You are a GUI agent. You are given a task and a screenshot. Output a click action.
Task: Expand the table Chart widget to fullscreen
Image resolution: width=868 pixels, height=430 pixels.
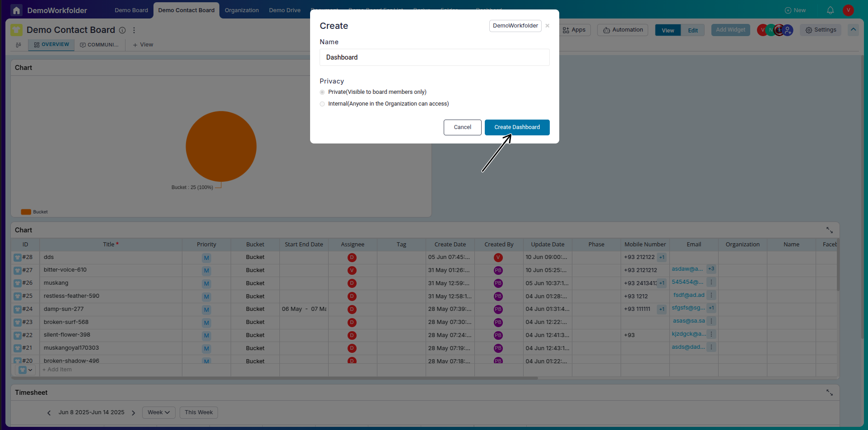[830, 230]
